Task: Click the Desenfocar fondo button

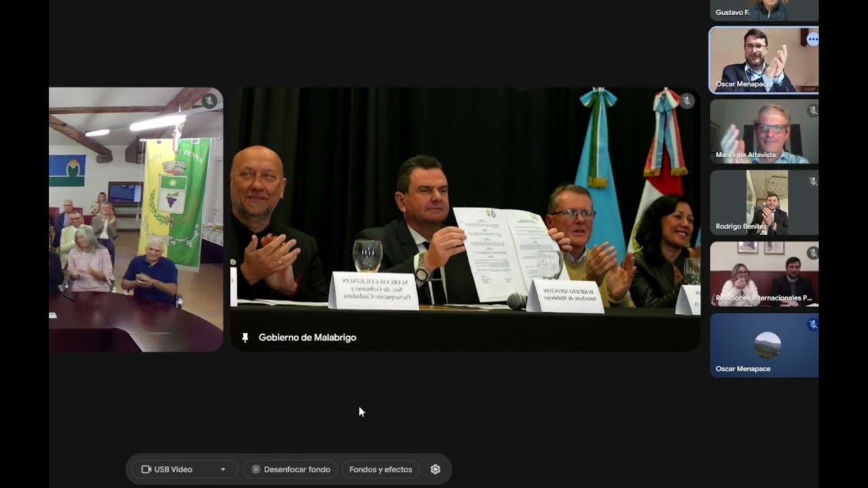Action: click(290, 469)
